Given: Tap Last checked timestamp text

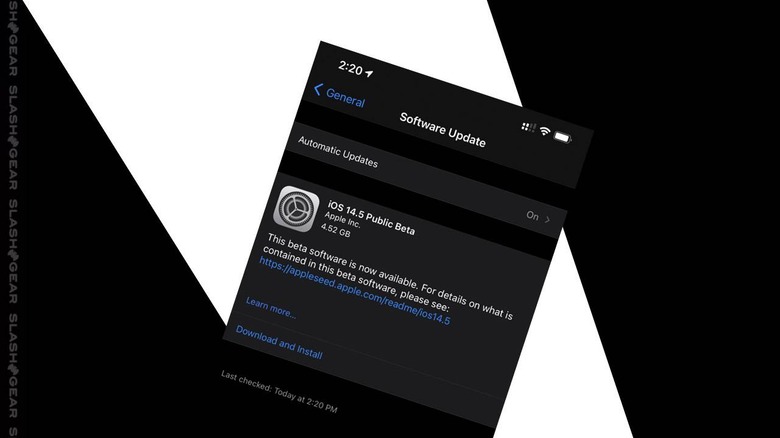Looking at the screenshot, I should point(279,391).
